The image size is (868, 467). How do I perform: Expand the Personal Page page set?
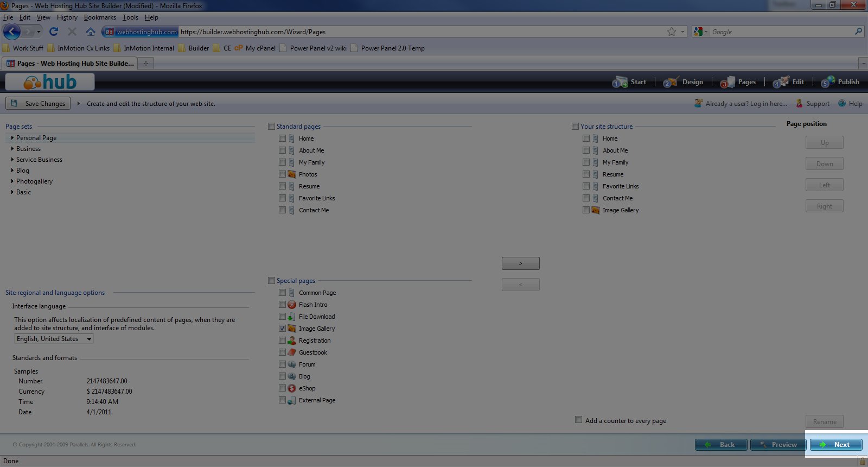[x=12, y=138]
